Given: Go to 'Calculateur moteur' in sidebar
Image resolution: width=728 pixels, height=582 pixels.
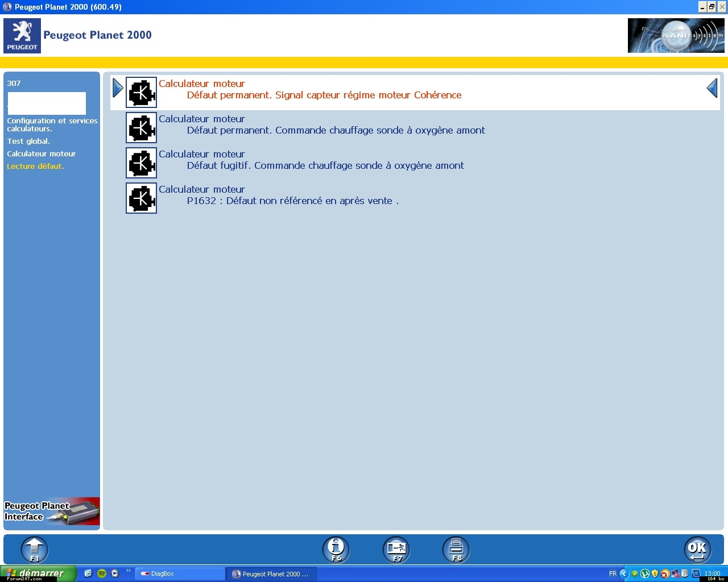Looking at the screenshot, I should click(x=41, y=153).
